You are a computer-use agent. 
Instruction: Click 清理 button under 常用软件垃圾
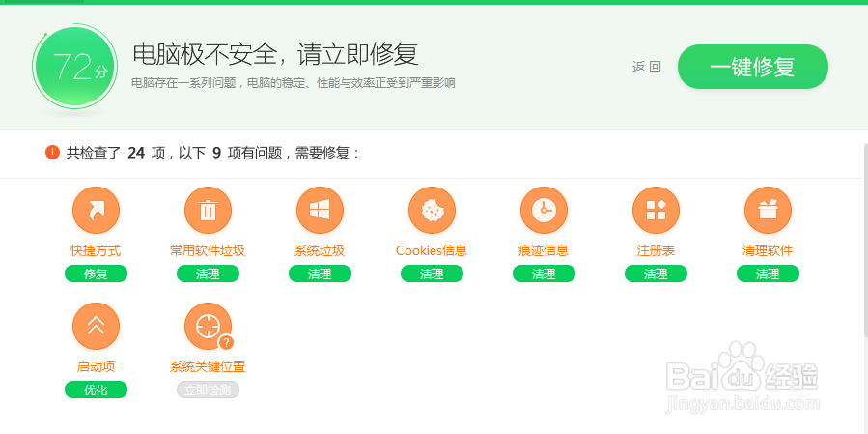point(208,274)
